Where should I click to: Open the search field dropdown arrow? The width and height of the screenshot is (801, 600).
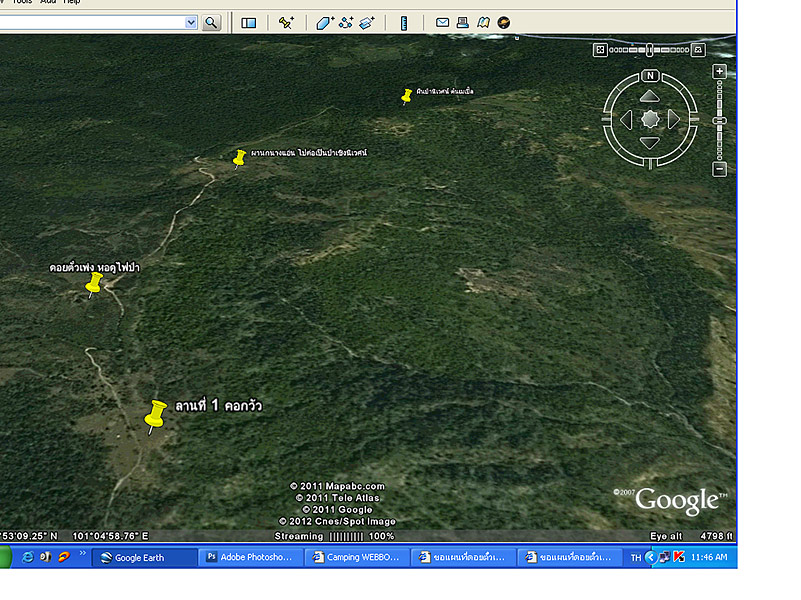(191, 22)
